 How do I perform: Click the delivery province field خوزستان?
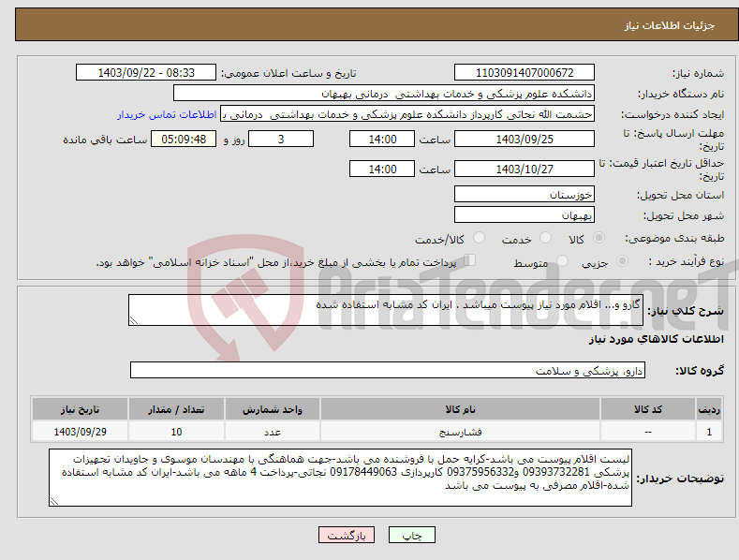tap(525, 194)
